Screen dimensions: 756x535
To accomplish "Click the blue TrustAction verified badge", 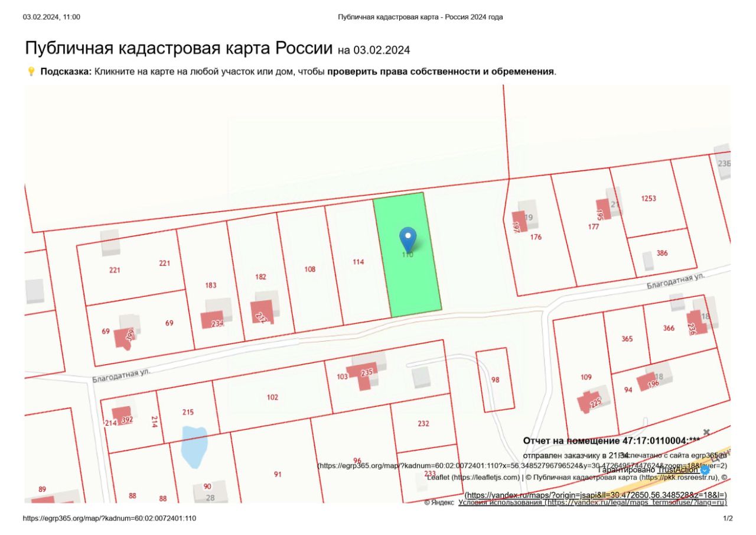I will point(705,471).
